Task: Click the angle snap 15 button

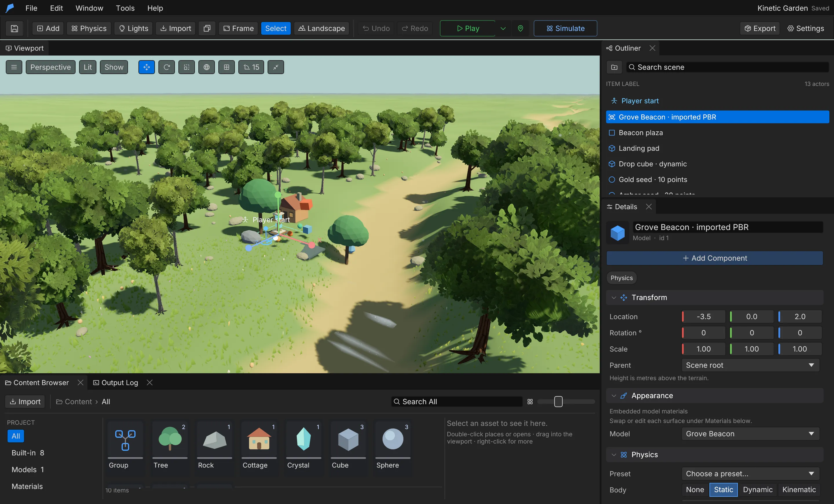Action: pos(251,67)
